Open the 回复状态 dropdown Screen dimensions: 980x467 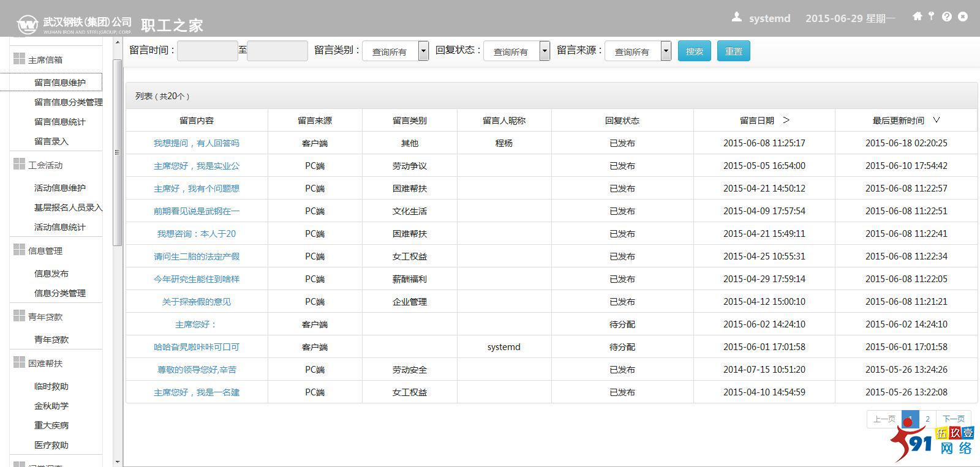pyautogui.click(x=545, y=51)
